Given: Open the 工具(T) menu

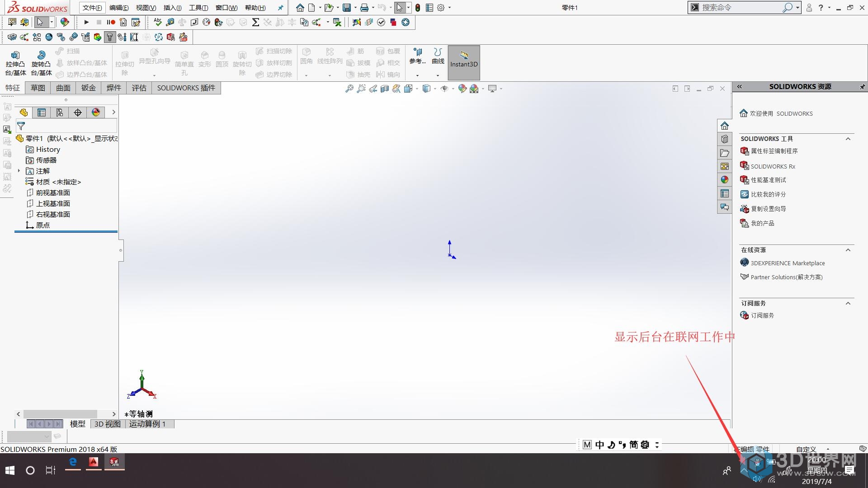Looking at the screenshot, I should (x=198, y=8).
